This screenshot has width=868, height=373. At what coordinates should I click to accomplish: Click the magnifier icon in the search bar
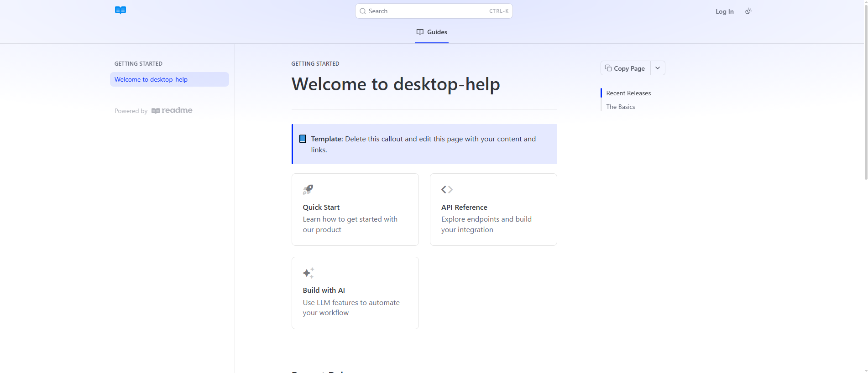363,11
